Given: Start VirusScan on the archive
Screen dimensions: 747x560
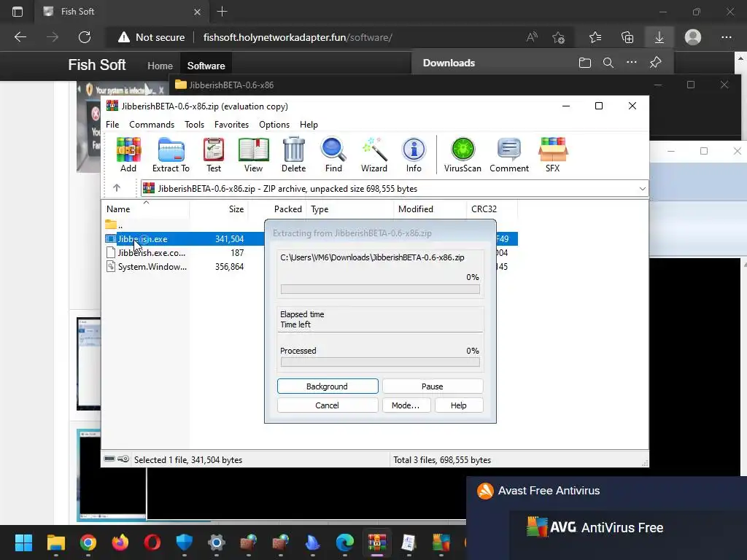Looking at the screenshot, I should (462, 155).
